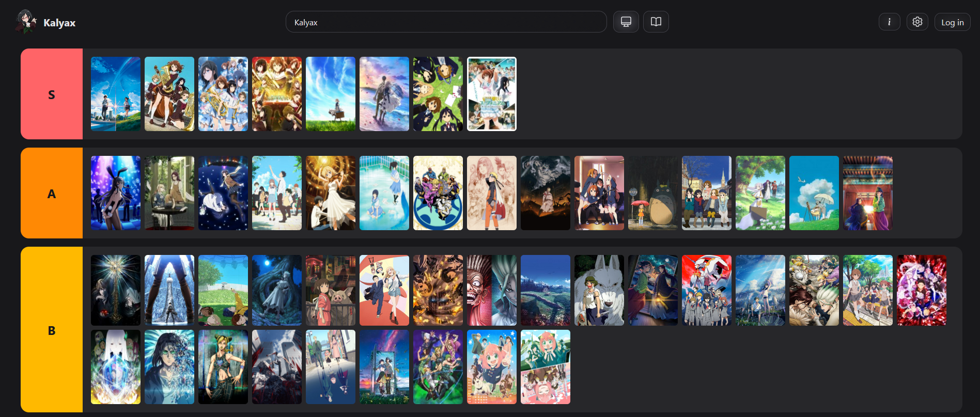This screenshot has height=417, width=980.
Task: Click the manga list book icon
Action: [x=656, y=22]
